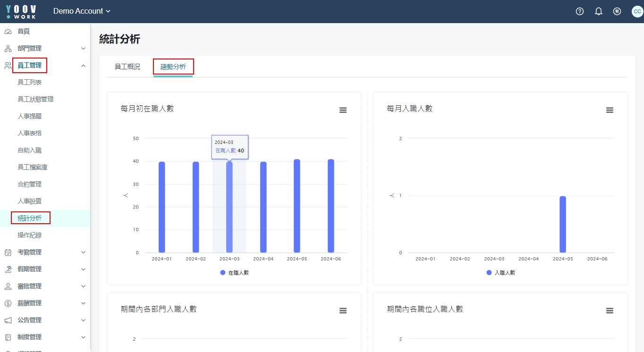The image size is (644, 352).
Task: Open menu icon for 每月入職人數 chart
Action: click(x=610, y=110)
